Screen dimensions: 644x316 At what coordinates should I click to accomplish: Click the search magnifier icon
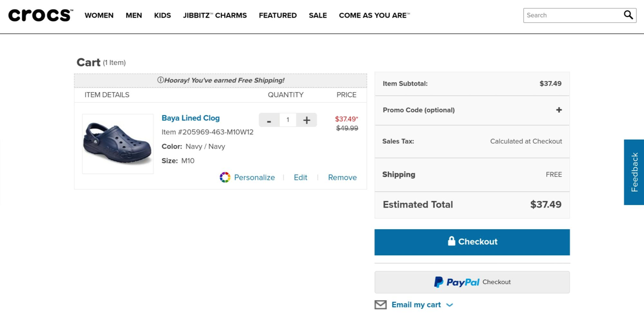628,15
